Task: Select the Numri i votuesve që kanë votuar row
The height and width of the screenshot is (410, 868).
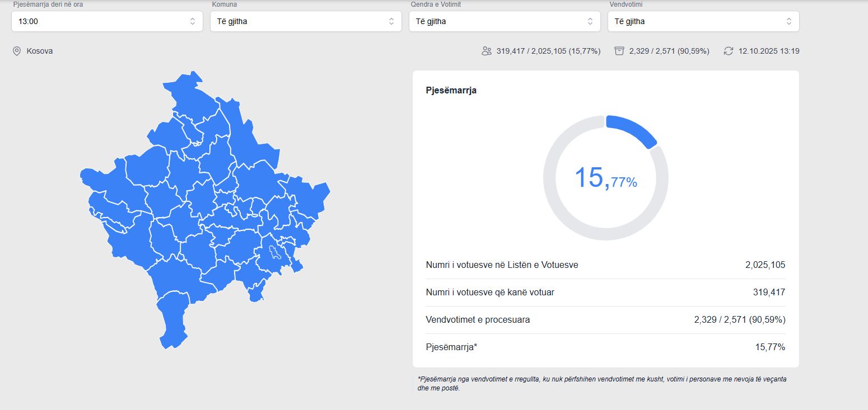Action: pos(605,293)
